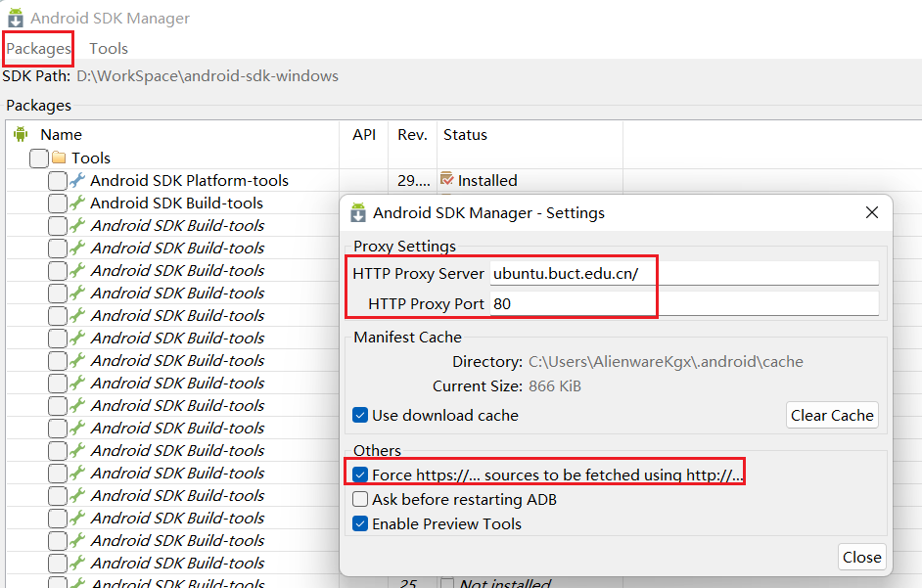Click the green Android icon beside Name header
Viewport: 922px width, 588px height.
click(21, 134)
